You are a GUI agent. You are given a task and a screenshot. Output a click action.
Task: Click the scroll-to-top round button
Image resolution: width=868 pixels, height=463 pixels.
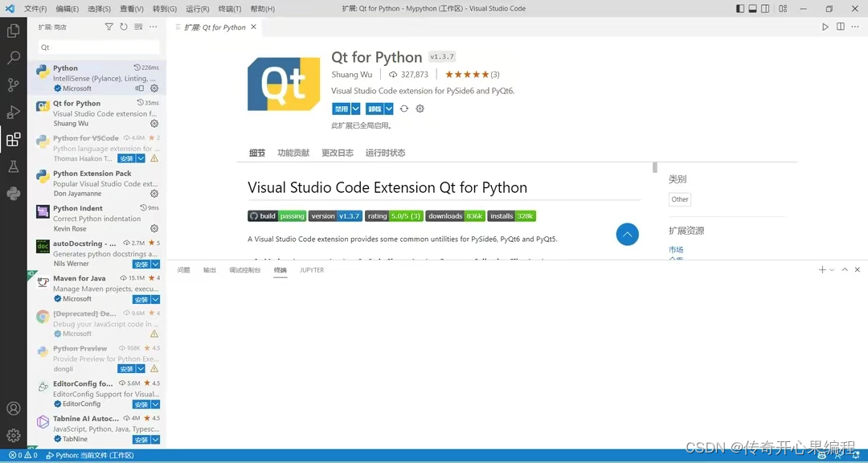click(627, 234)
